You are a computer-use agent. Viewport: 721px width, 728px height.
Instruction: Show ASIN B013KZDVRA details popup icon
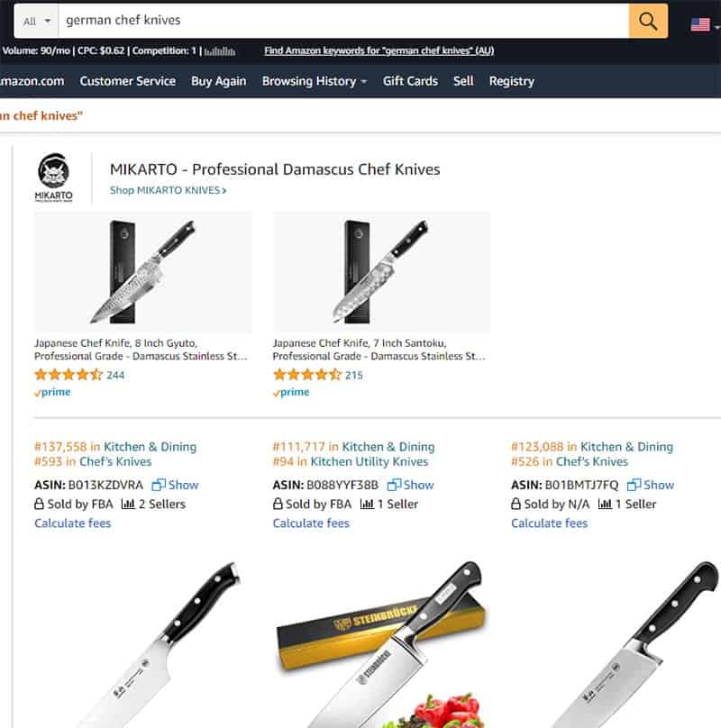[159, 485]
